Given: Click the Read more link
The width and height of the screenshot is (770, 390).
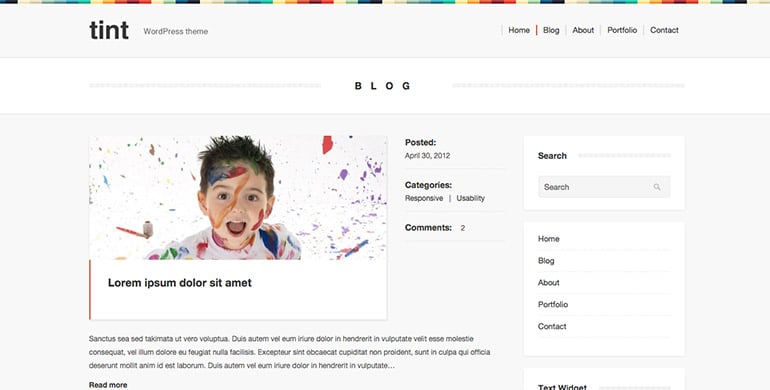Looking at the screenshot, I should point(108,385).
